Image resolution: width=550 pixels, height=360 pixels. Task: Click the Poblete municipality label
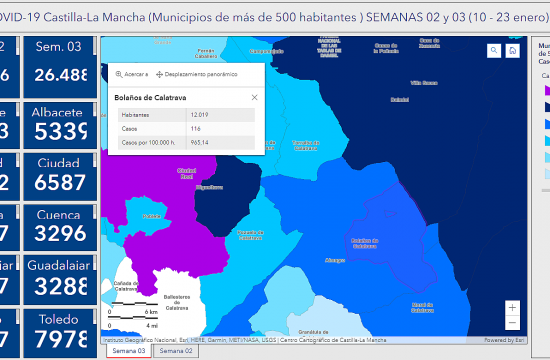coord(152,216)
